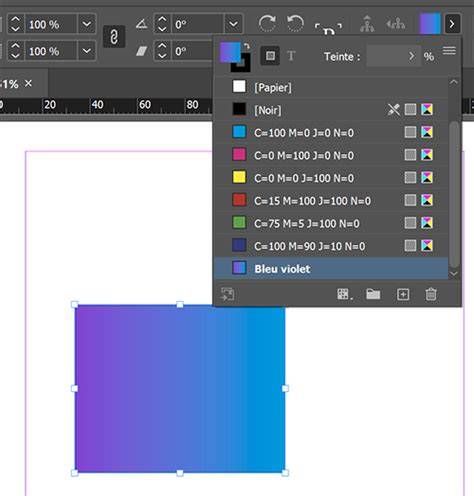474x496 pixels.
Task: Click CMYK icon on C=0 M=100 row
Action: (x=427, y=155)
